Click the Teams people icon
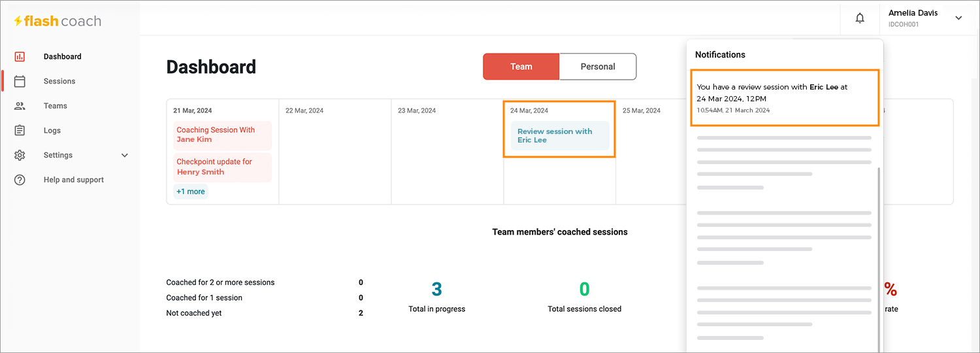 (x=20, y=106)
